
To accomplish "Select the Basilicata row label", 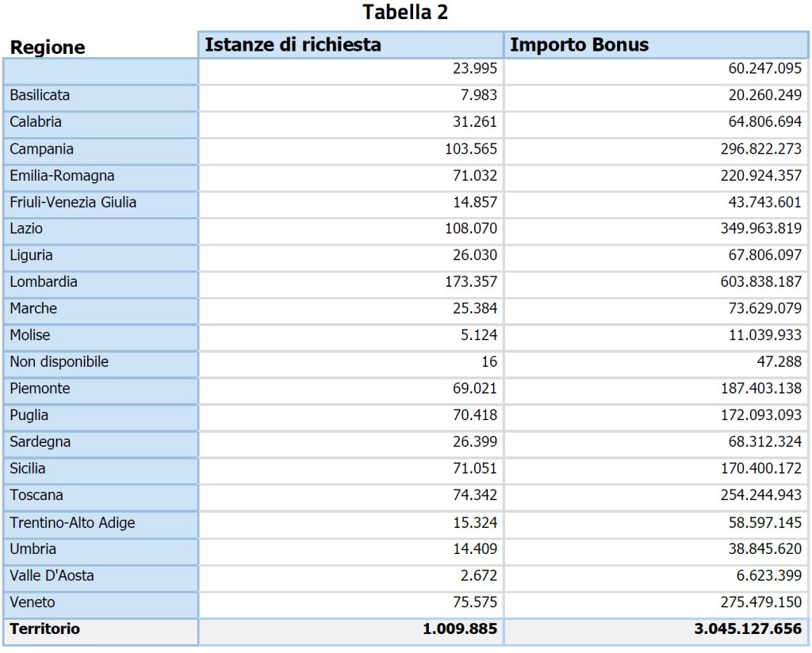I will point(40,95).
